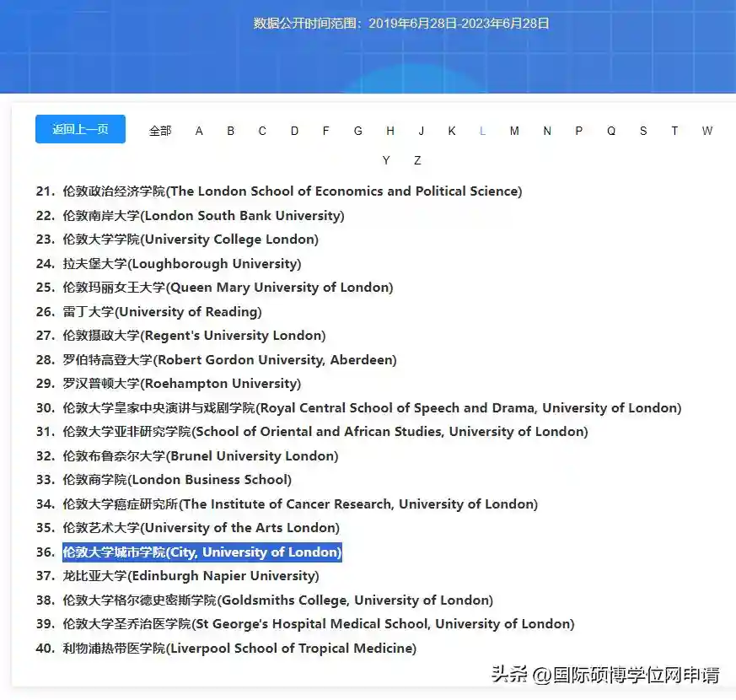Select letter Q in alphabet filter
This screenshot has width=736, height=700.
click(611, 131)
